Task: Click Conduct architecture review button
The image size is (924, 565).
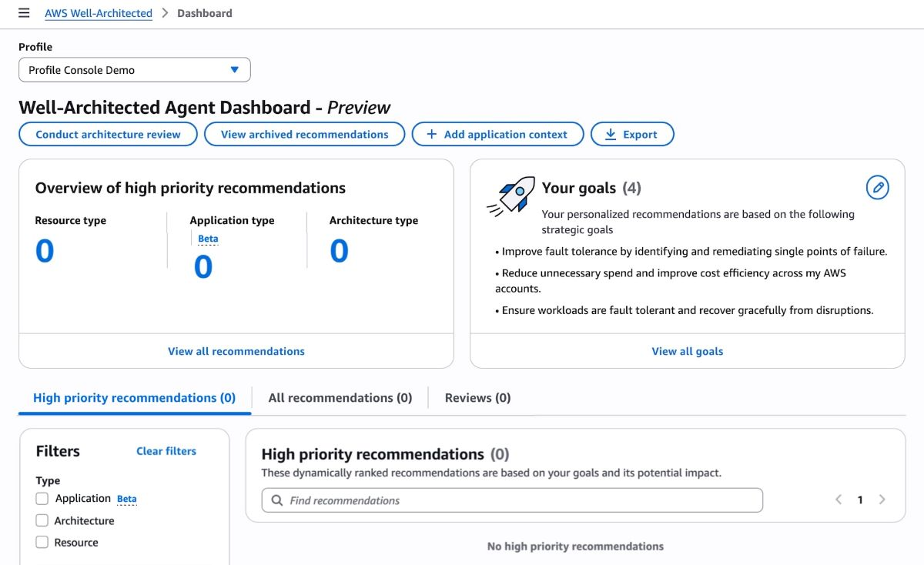Action: (x=108, y=134)
